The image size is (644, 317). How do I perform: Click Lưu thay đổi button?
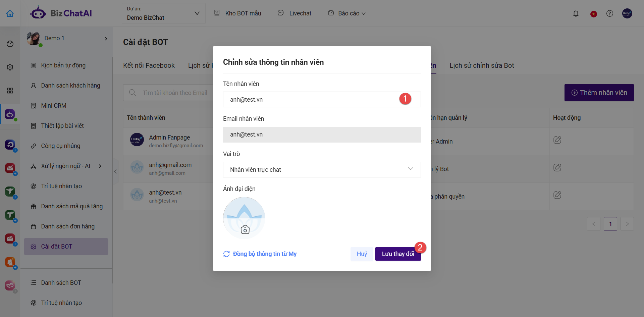(x=397, y=254)
